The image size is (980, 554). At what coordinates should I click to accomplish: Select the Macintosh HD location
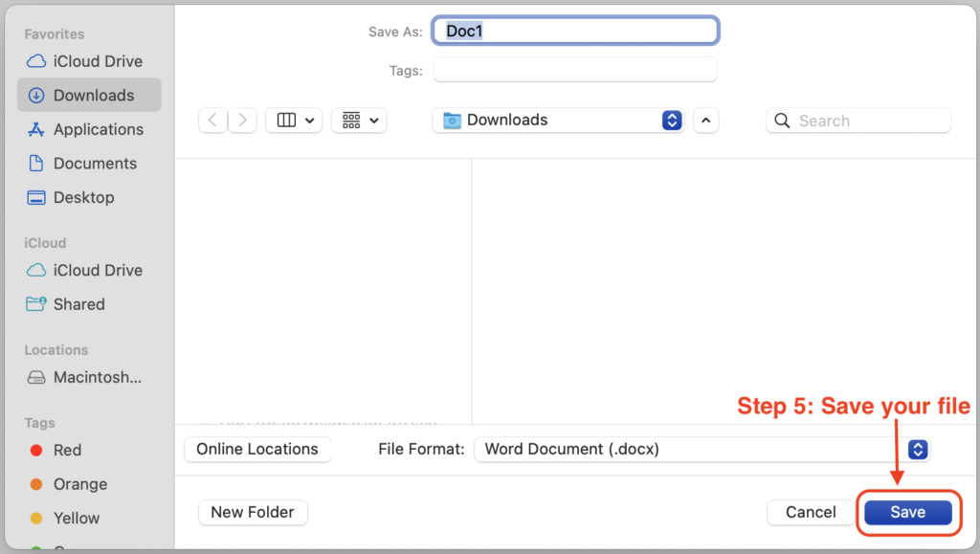[97, 377]
